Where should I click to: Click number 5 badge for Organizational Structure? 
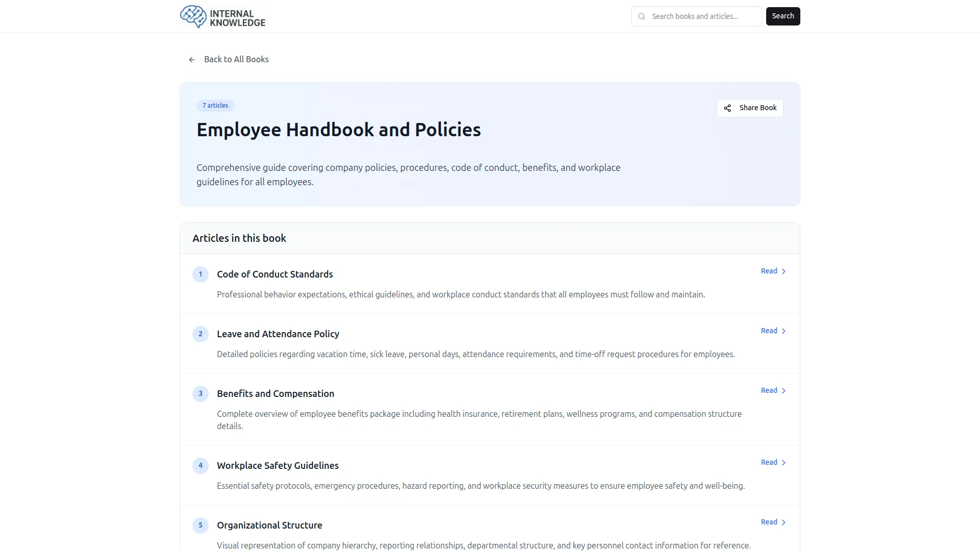click(x=200, y=525)
